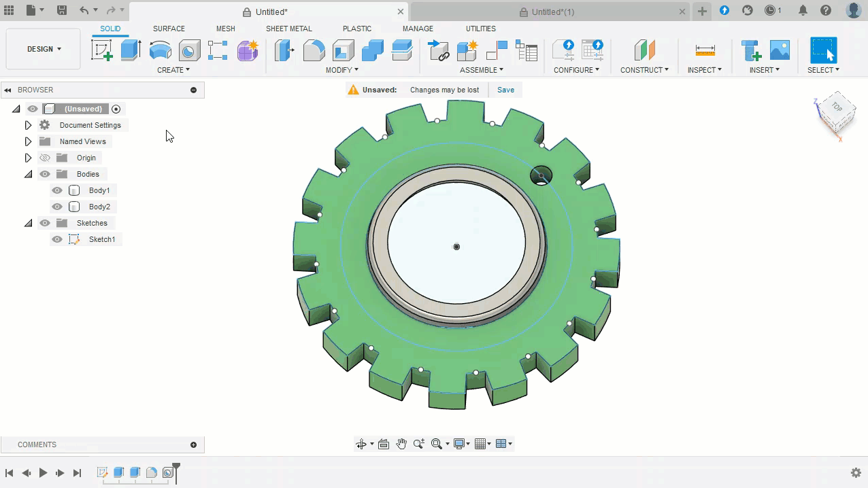The image size is (868, 488).
Task: Switch to the SHEET METAL tab
Action: tap(288, 29)
